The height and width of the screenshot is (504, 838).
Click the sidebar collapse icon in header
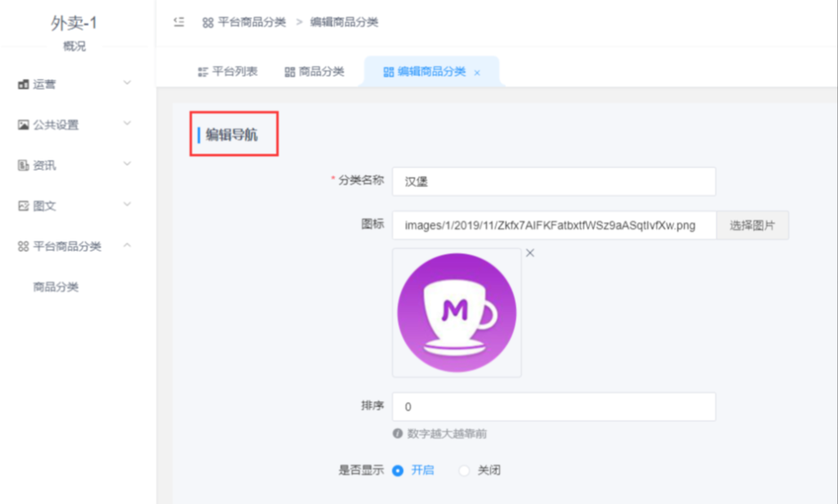[x=179, y=22]
